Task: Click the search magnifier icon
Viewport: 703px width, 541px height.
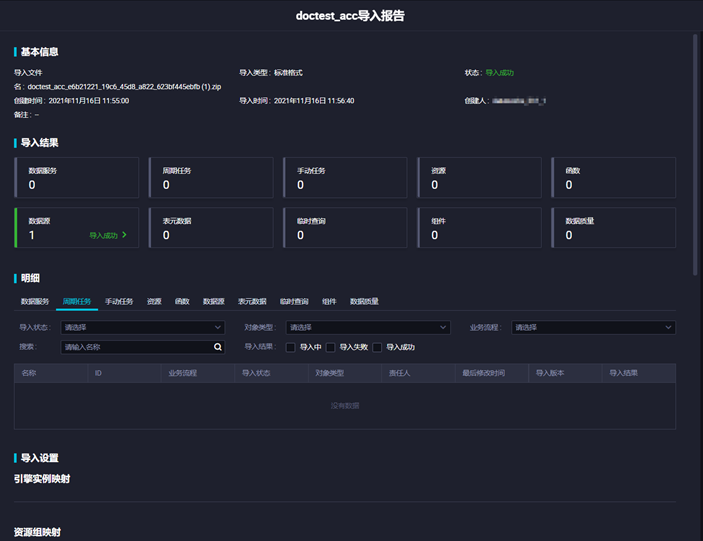Action: [x=218, y=347]
